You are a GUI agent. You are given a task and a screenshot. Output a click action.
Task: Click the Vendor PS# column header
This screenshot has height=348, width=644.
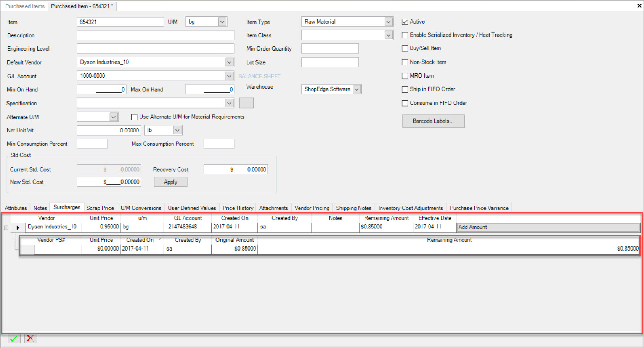[x=51, y=240]
